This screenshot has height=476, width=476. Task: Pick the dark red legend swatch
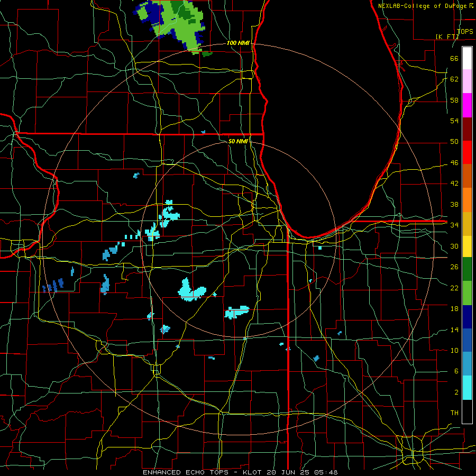coord(467,129)
